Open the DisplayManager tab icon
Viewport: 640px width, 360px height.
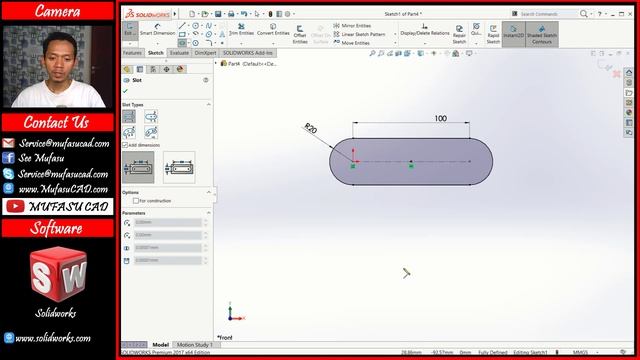pos(180,69)
